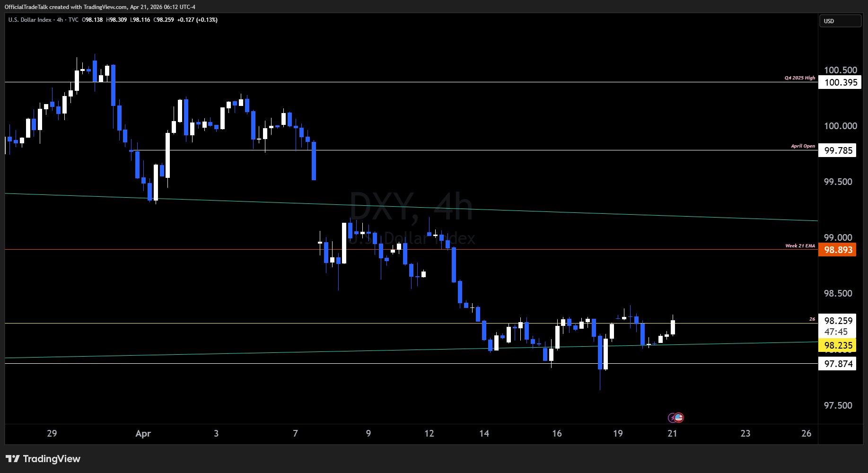Select the pink 26 line label near 98.259
Viewport: 868px width, 473px height.
pyautogui.click(x=812, y=319)
